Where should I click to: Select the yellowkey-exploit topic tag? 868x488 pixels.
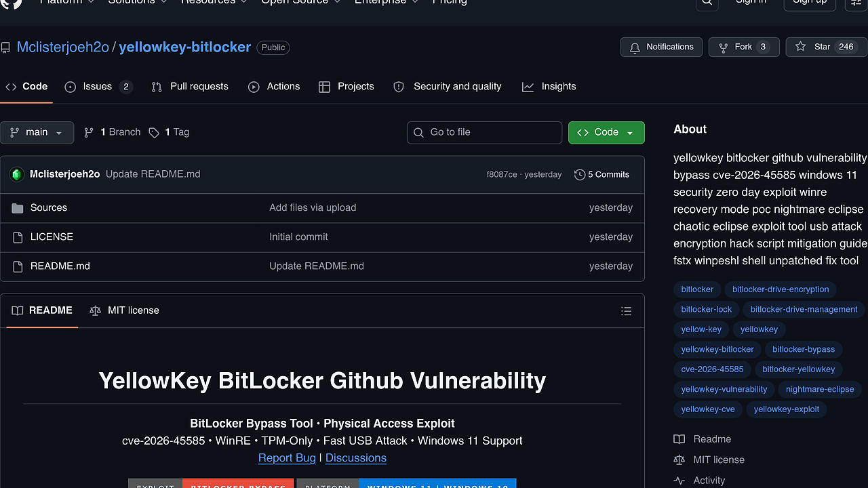pyautogui.click(x=787, y=409)
